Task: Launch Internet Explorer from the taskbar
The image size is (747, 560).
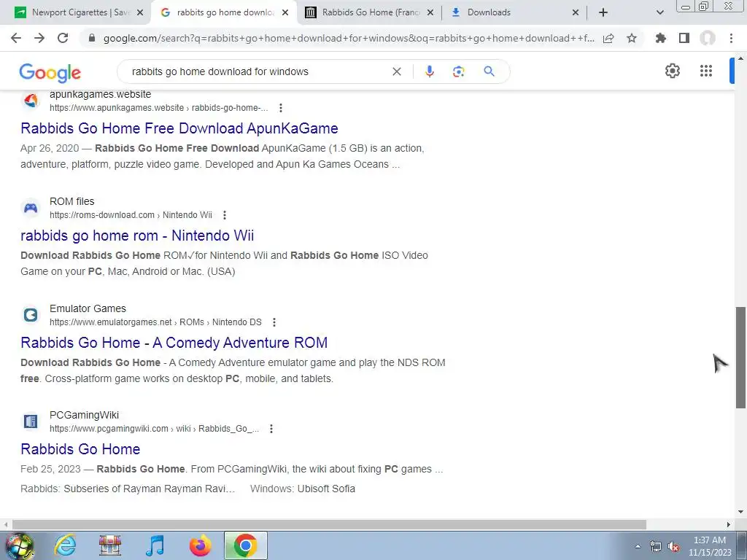Action: pos(65,545)
